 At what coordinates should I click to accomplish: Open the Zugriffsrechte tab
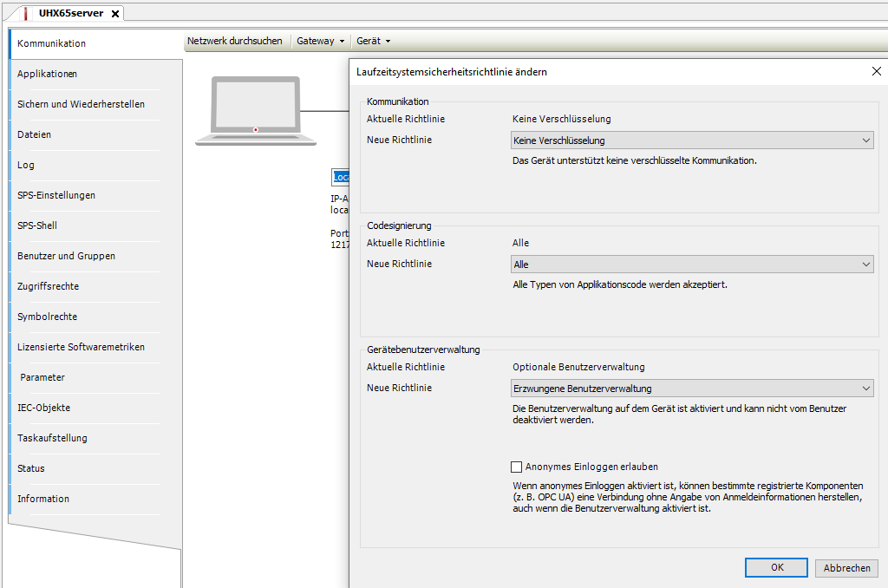[x=48, y=286]
